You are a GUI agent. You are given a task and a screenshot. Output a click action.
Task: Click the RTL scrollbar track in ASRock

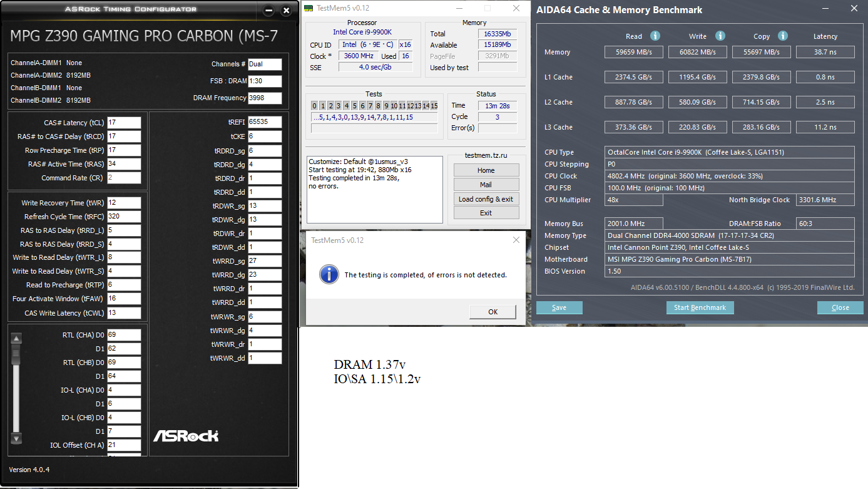(17, 388)
